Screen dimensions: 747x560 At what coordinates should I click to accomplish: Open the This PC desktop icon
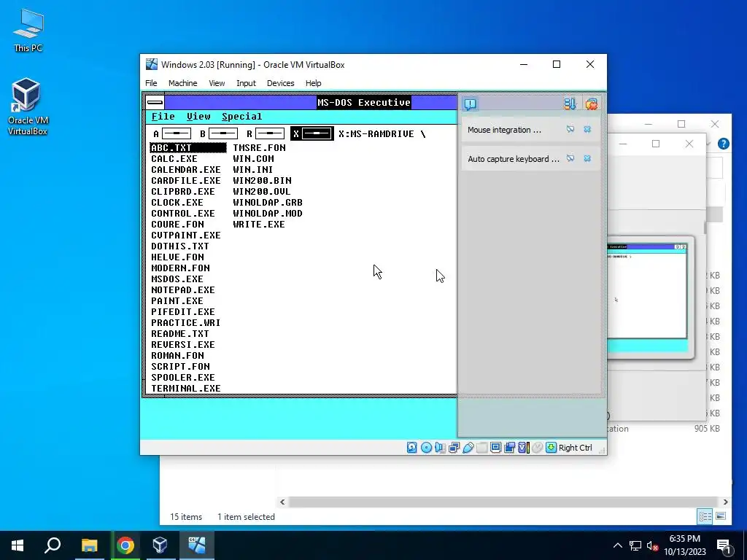[x=28, y=31]
